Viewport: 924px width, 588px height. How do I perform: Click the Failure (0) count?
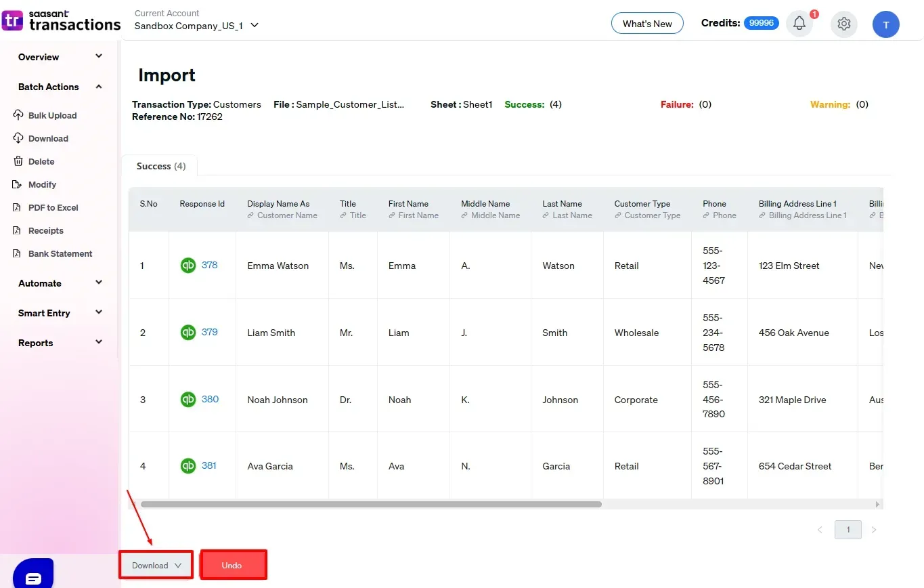click(x=686, y=104)
